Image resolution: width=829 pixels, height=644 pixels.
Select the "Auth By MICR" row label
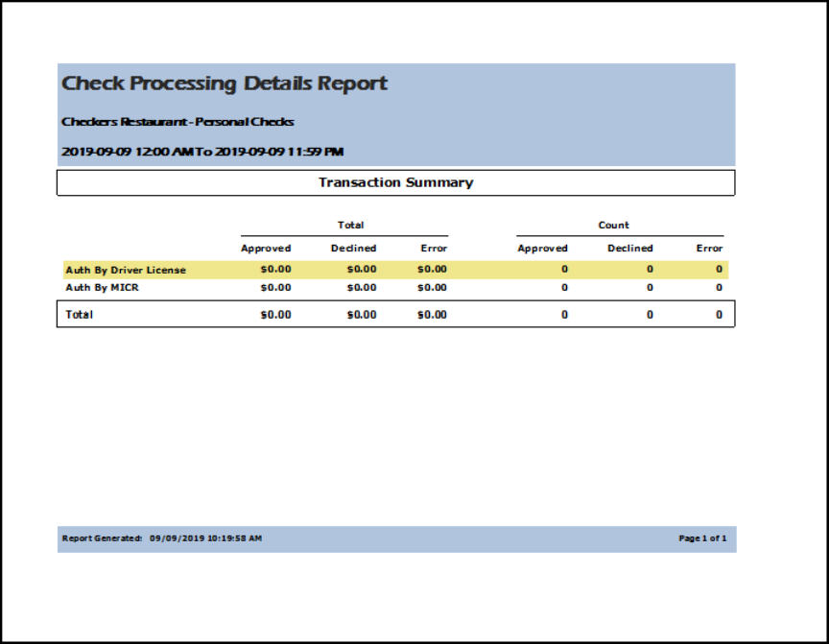click(x=102, y=288)
